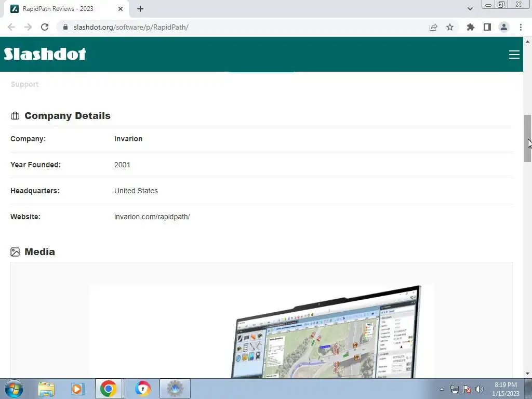532x399 pixels.
Task: Click the page scrollbar up arrow
Action: tap(528, 42)
